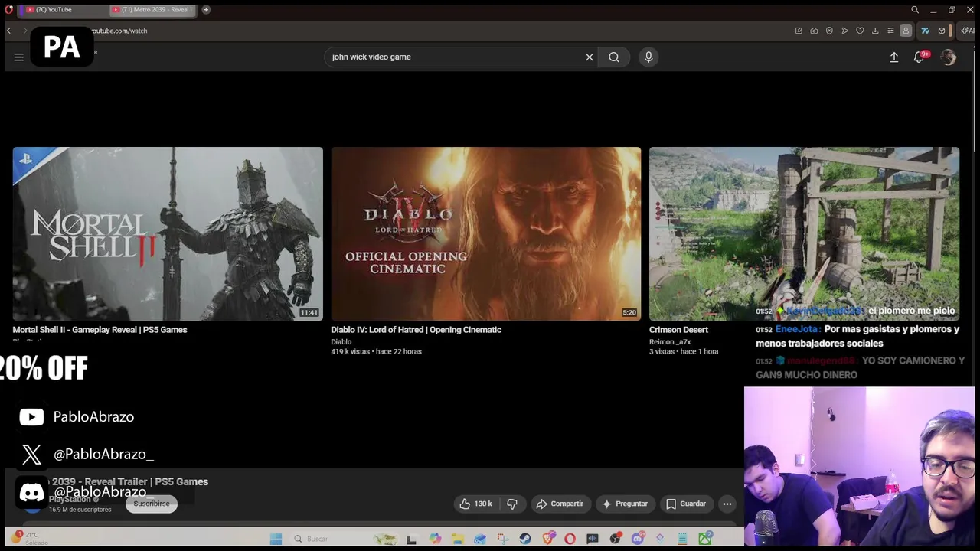Image resolution: width=980 pixels, height=551 pixels.
Task: Open the YouTube hamburger guide menu
Action: [x=18, y=57]
